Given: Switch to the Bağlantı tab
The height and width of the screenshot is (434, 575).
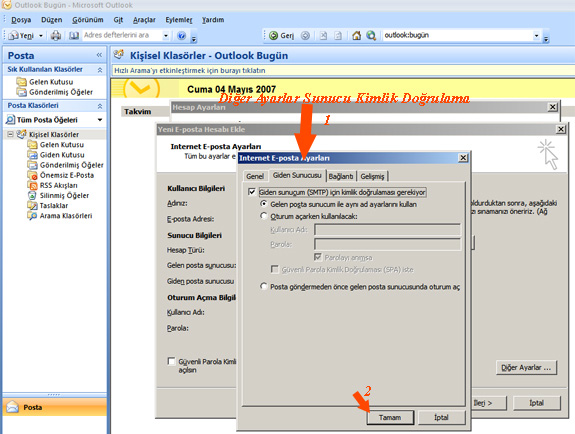Looking at the screenshot, I should coord(341,176).
